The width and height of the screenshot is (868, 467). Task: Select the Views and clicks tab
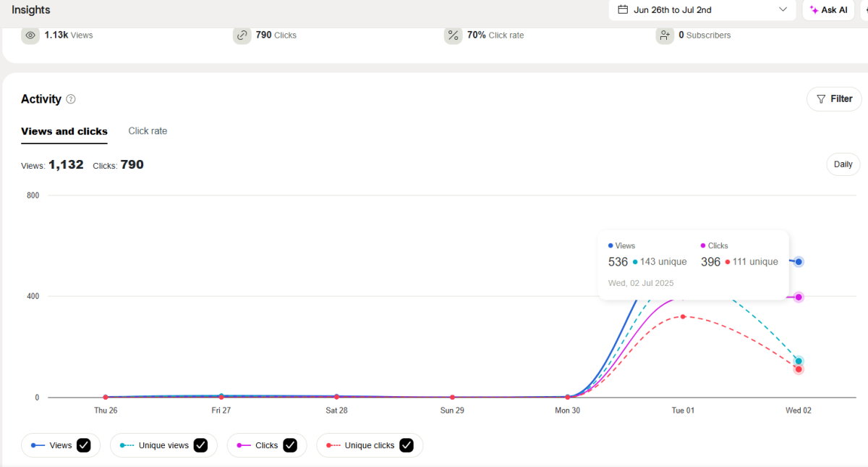tap(64, 131)
